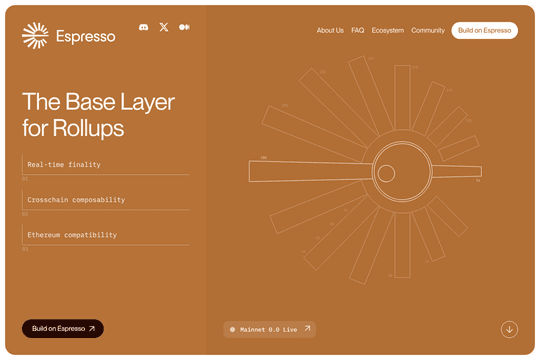Click the scroll down arrow circle

[x=509, y=329]
